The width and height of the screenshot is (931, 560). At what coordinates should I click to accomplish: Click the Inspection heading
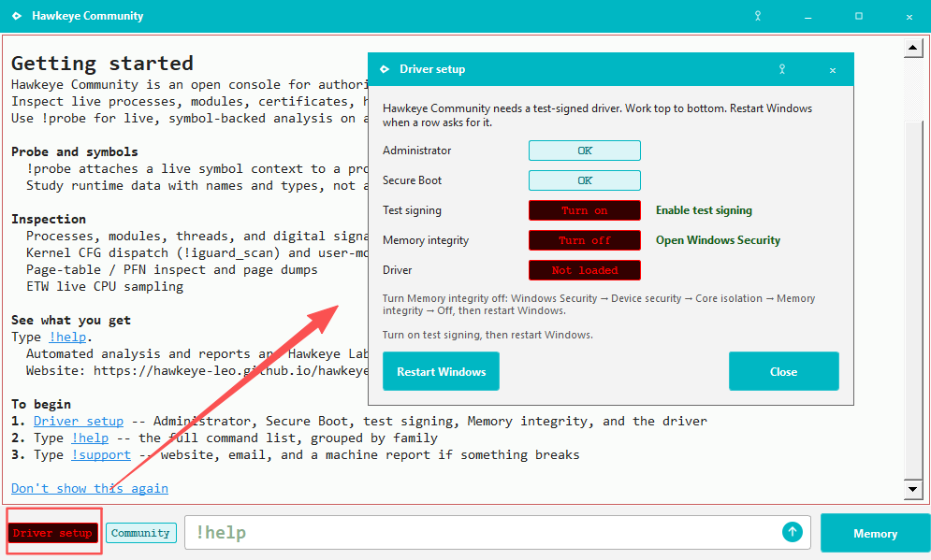tap(48, 219)
